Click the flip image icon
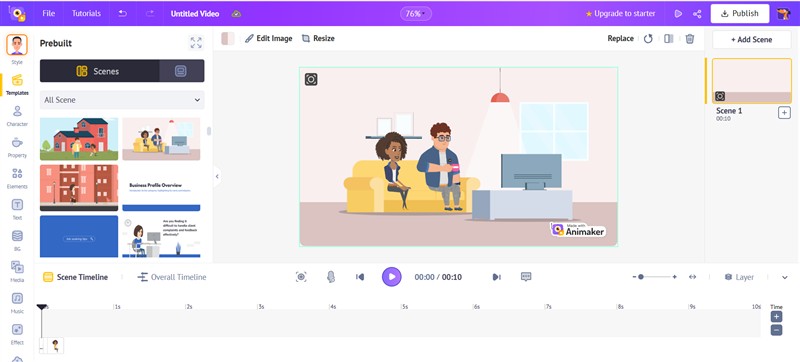The height and width of the screenshot is (362, 800). point(668,39)
